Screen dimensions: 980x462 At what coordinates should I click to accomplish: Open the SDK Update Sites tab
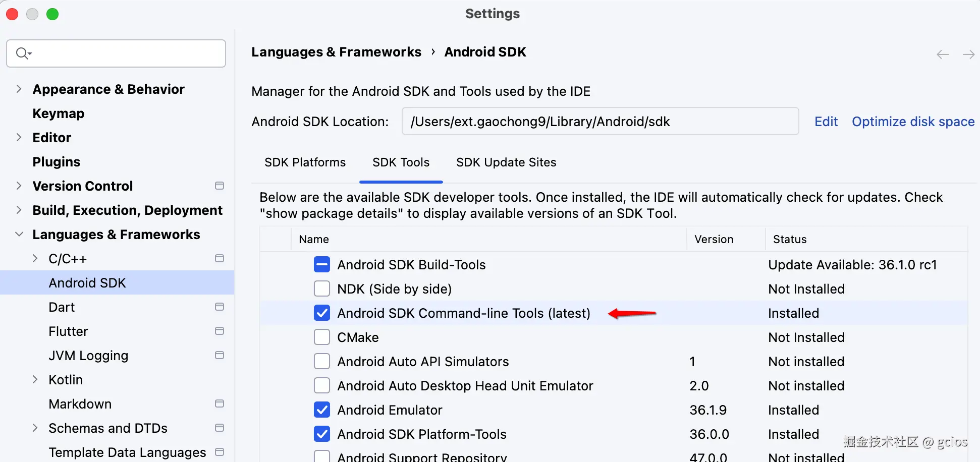click(x=506, y=162)
